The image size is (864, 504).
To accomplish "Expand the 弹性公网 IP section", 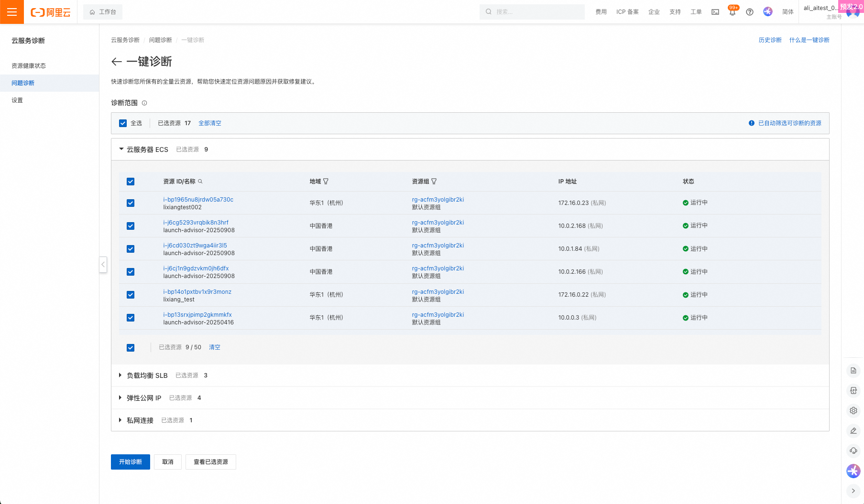I will (120, 397).
